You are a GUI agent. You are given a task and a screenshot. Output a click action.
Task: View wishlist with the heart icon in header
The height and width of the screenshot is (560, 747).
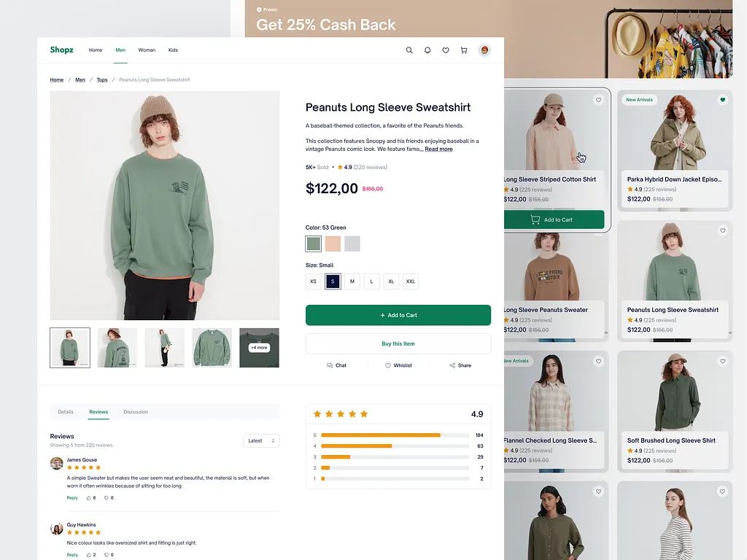[446, 50]
